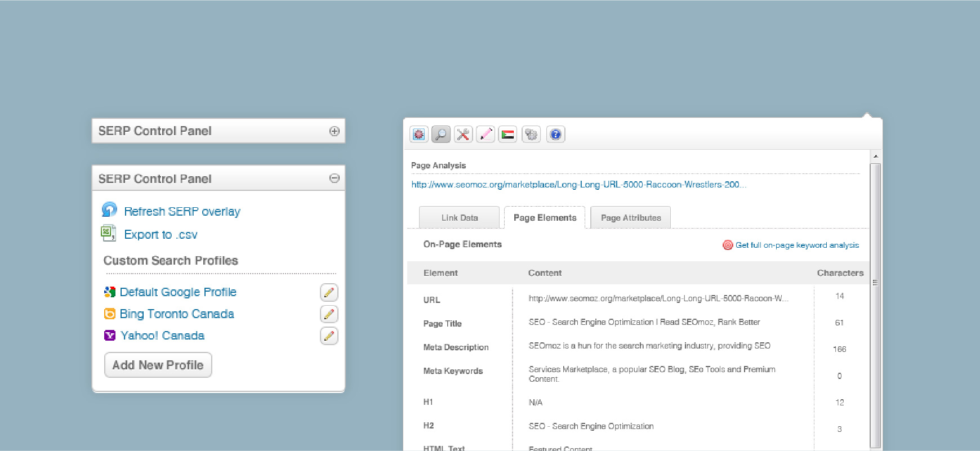Select the pink highlighter tool

point(485,135)
